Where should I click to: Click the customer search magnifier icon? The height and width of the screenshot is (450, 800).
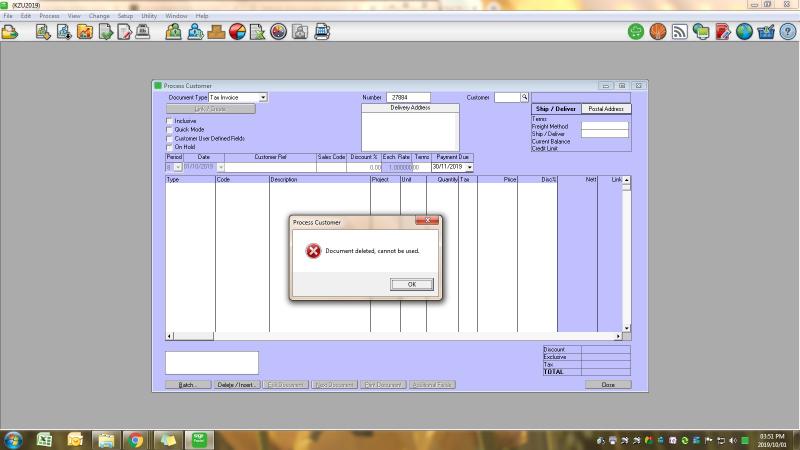[524, 98]
